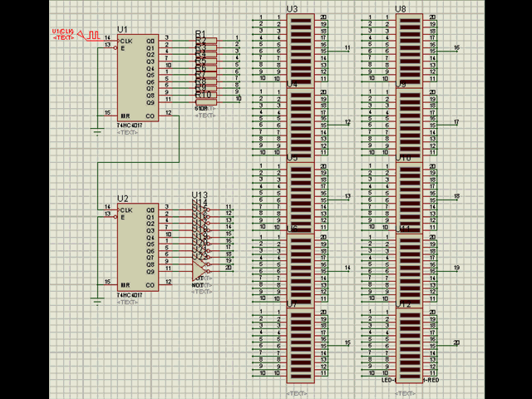This screenshot has width=532, height=399.
Task: Click the 74HC4017 part name under U2
Action: click(x=130, y=295)
